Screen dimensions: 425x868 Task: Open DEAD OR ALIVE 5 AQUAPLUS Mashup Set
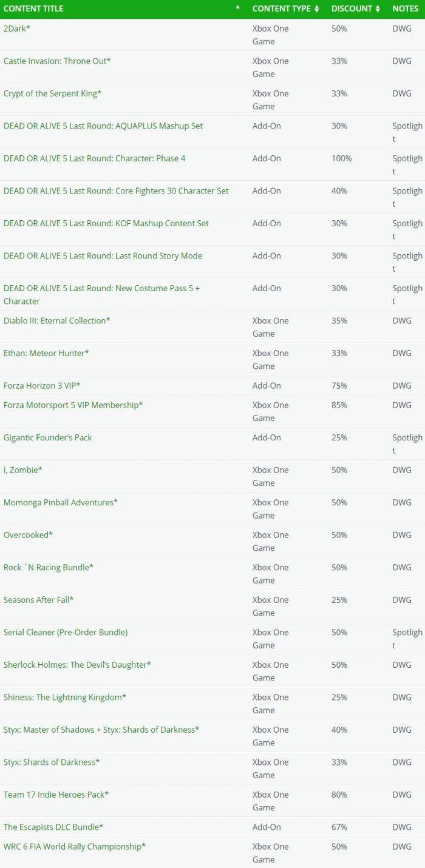click(103, 126)
